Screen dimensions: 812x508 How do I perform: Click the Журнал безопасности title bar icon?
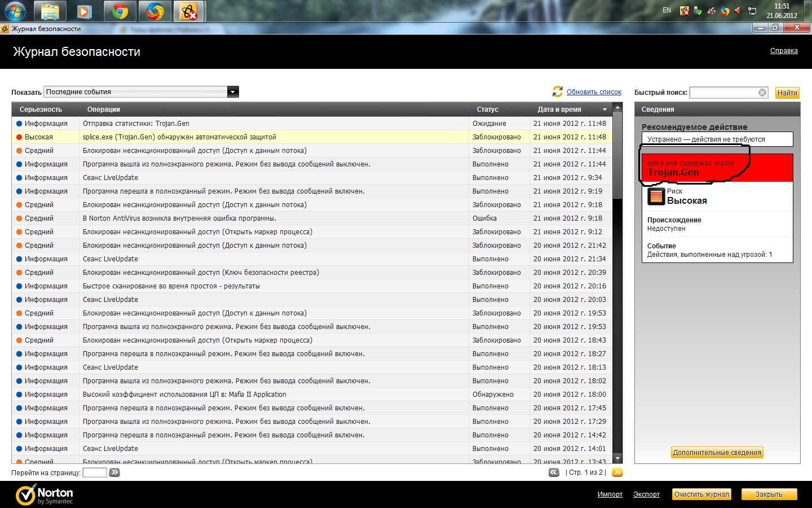click(5, 29)
